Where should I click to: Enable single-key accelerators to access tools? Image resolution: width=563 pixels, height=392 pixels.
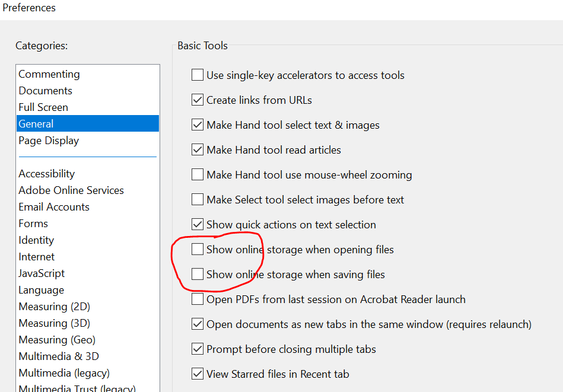point(198,75)
